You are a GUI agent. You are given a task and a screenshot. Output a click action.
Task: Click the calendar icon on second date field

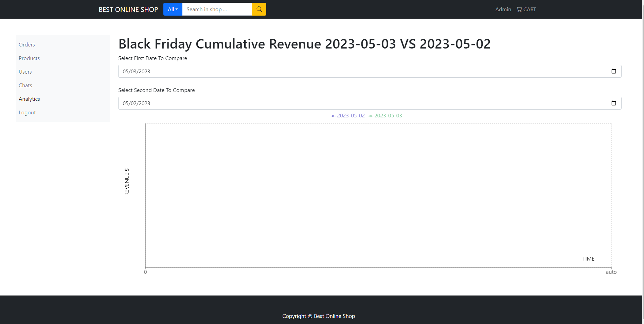click(x=613, y=103)
